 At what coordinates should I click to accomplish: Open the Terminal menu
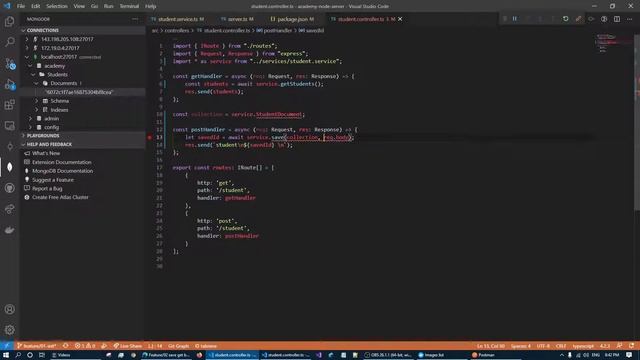(129, 6)
